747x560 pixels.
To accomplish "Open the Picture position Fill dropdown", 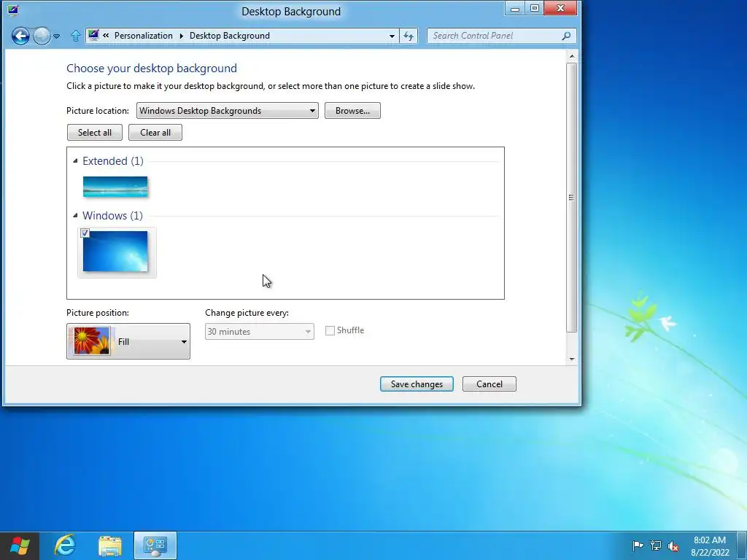I will click(128, 341).
